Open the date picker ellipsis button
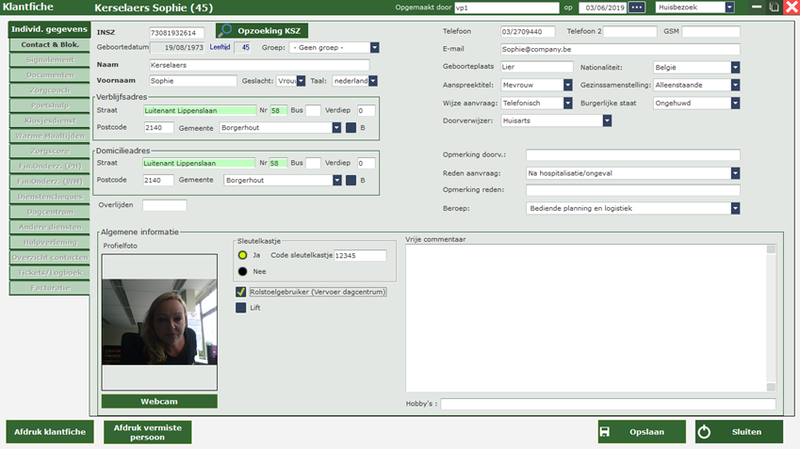 point(636,8)
